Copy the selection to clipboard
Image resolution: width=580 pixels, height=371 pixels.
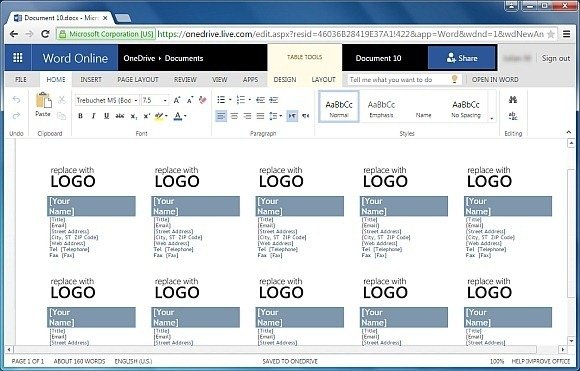[61, 116]
